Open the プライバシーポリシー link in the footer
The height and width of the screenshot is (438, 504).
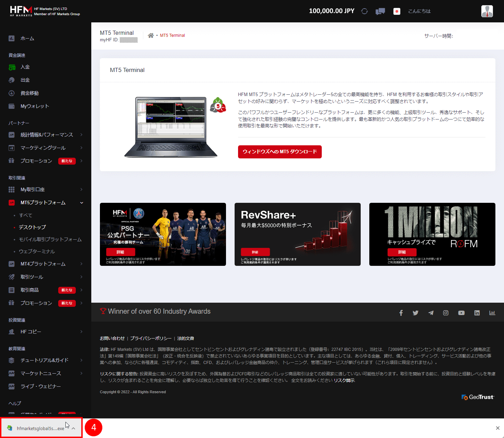click(151, 338)
